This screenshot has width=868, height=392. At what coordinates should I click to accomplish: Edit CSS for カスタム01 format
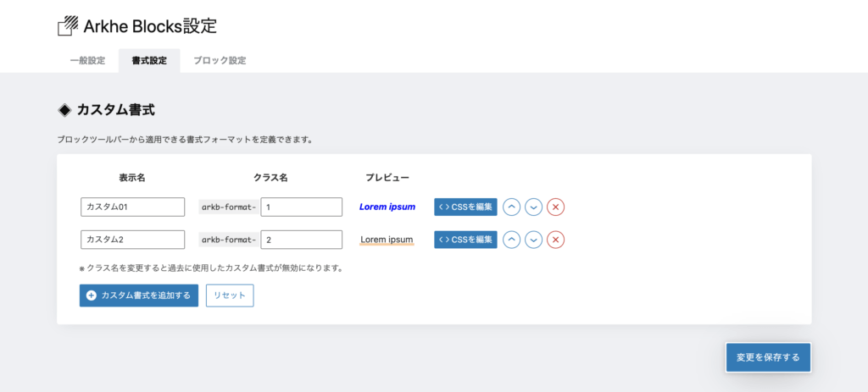pos(465,207)
